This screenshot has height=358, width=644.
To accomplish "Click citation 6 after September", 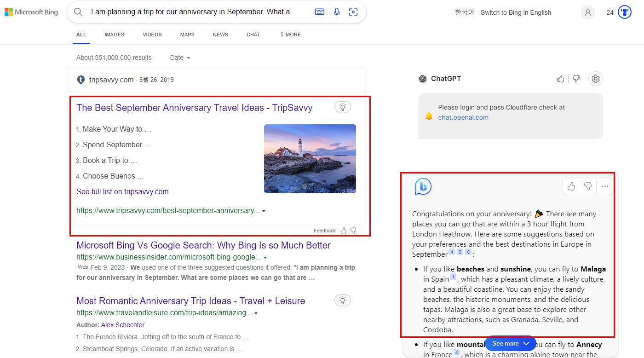I will (468, 252).
